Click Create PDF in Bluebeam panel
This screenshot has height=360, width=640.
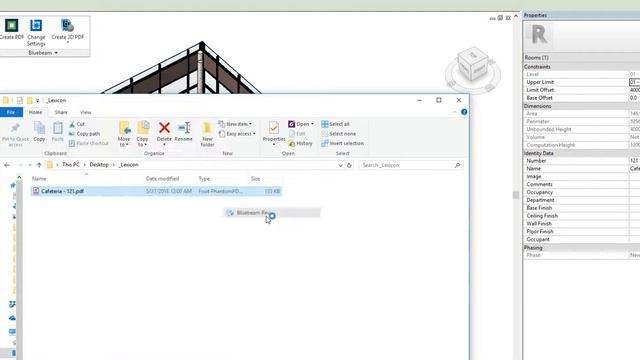point(11,29)
